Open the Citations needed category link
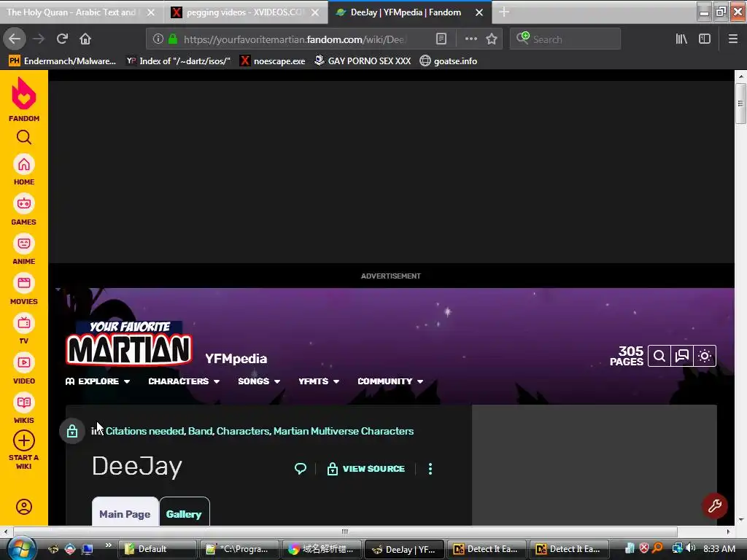 click(145, 431)
